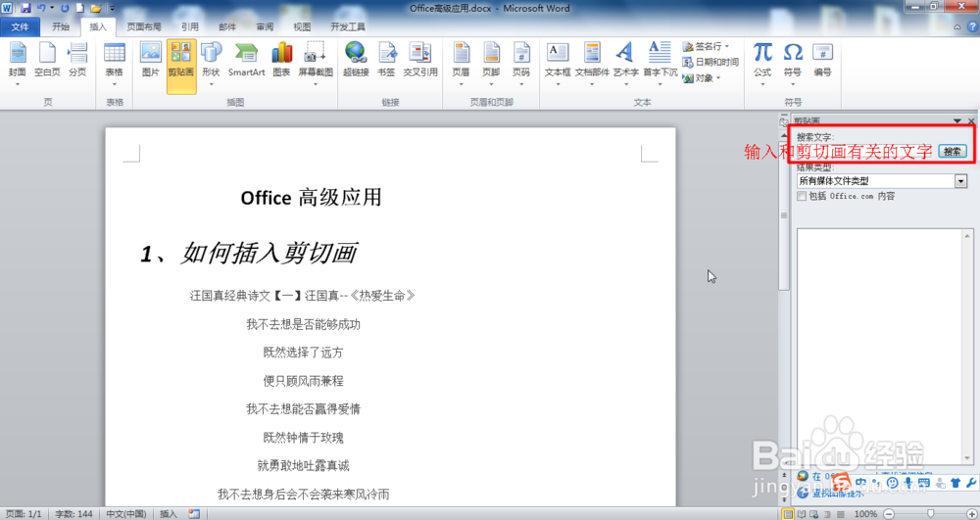Toggle the Clip Art (剪贴画) pane button

181,66
